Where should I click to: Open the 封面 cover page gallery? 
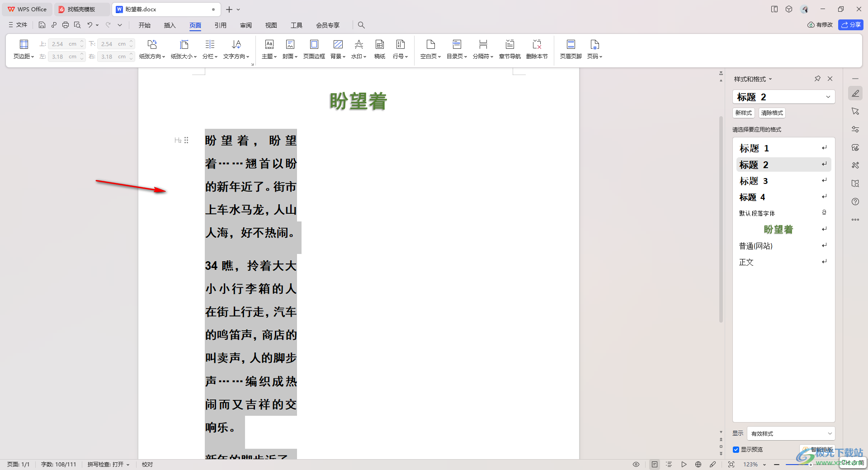[290, 49]
